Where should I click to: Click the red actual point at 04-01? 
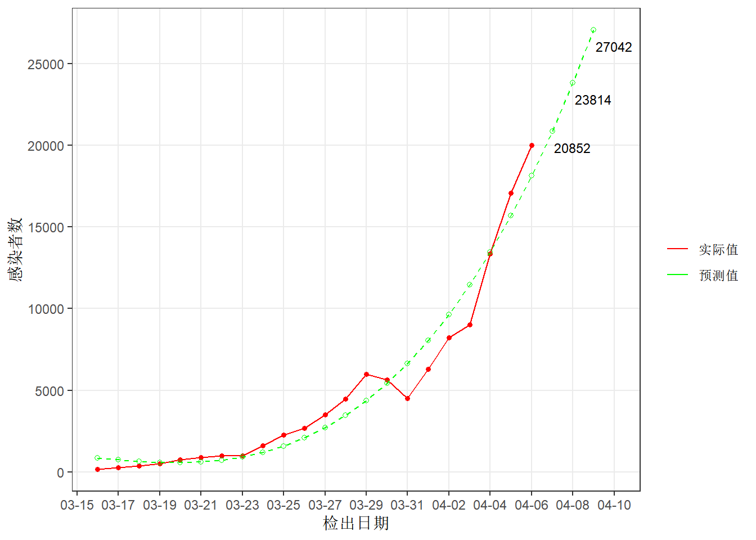coord(428,370)
